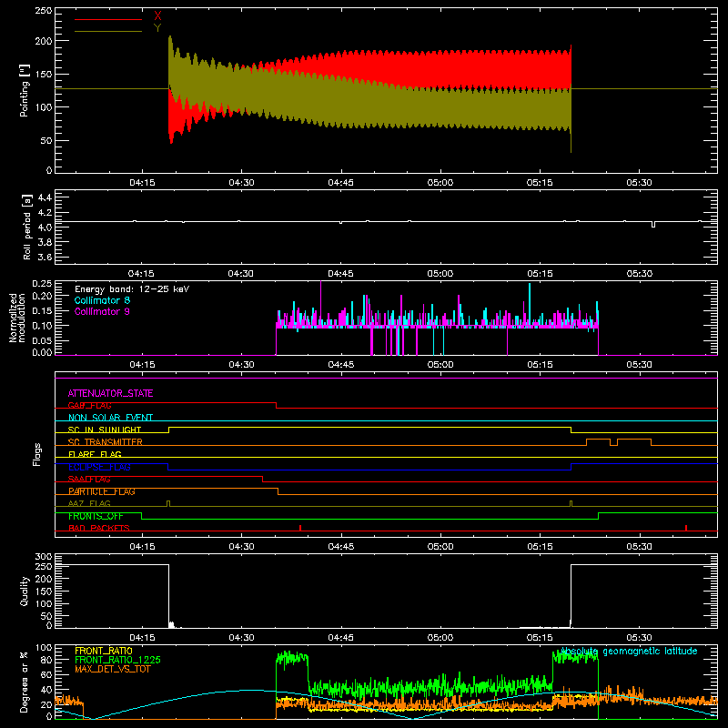Click the FRONTS_OFF flag label

[x=96, y=516]
